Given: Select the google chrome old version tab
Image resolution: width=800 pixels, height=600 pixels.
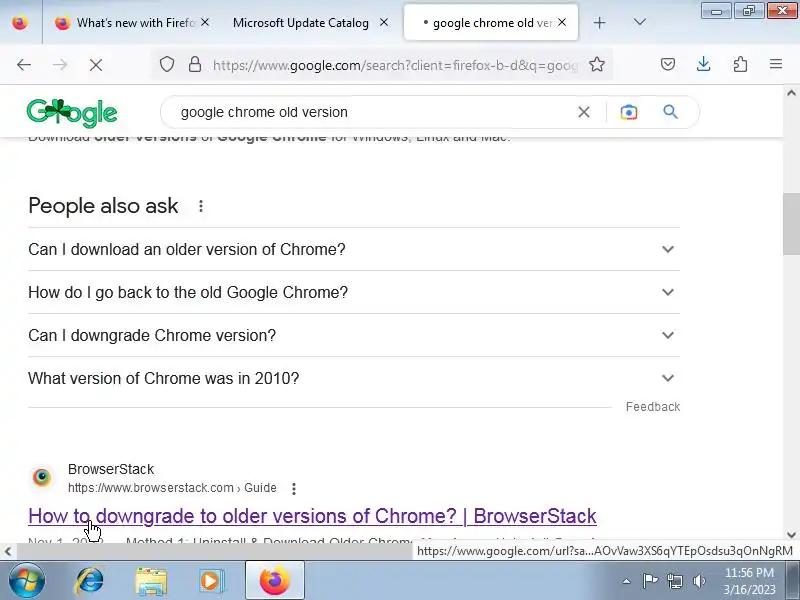Looking at the screenshot, I should pos(491,22).
